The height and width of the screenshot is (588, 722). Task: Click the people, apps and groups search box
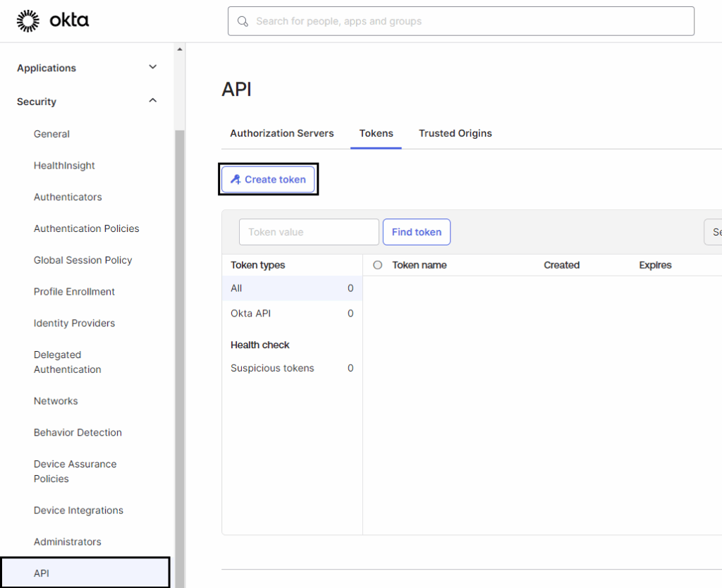click(461, 21)
